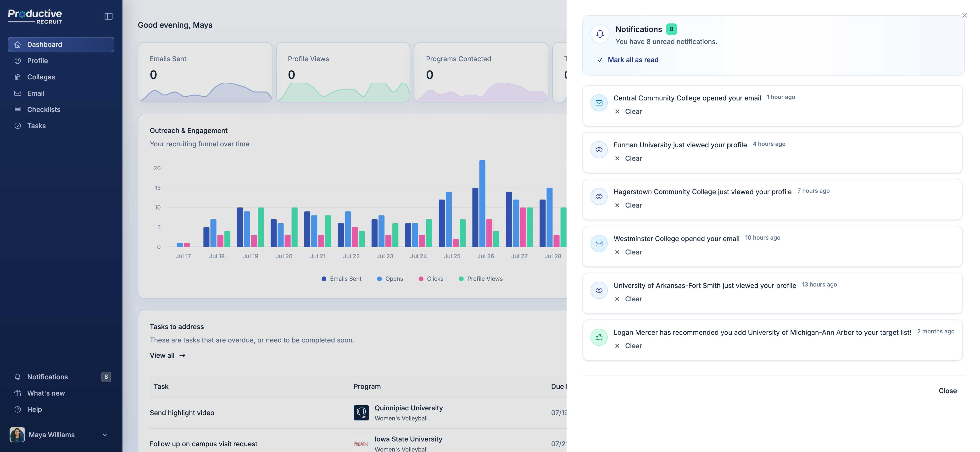The width and height of the screenshot is (980, 452).
Task: Click the green 8 unread badge
Action: pos(671,29)
